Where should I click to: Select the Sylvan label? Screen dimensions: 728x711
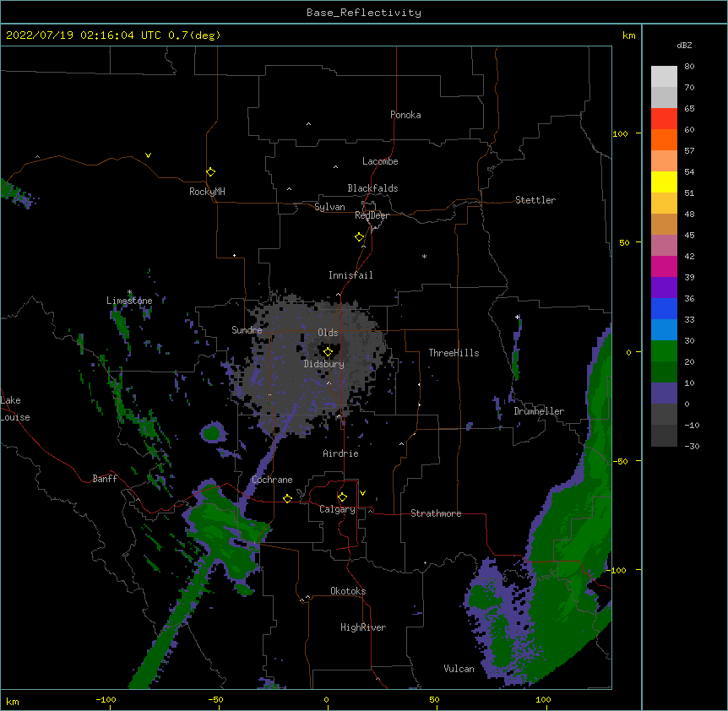(329, 207)
